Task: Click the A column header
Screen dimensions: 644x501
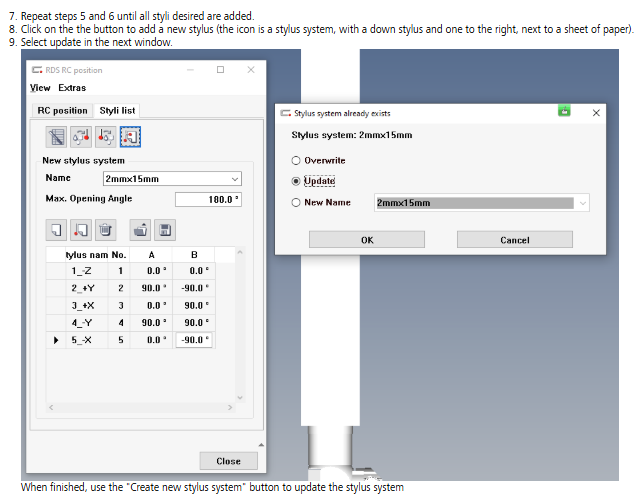Action: pyautogui.click(x=151, y=255)
